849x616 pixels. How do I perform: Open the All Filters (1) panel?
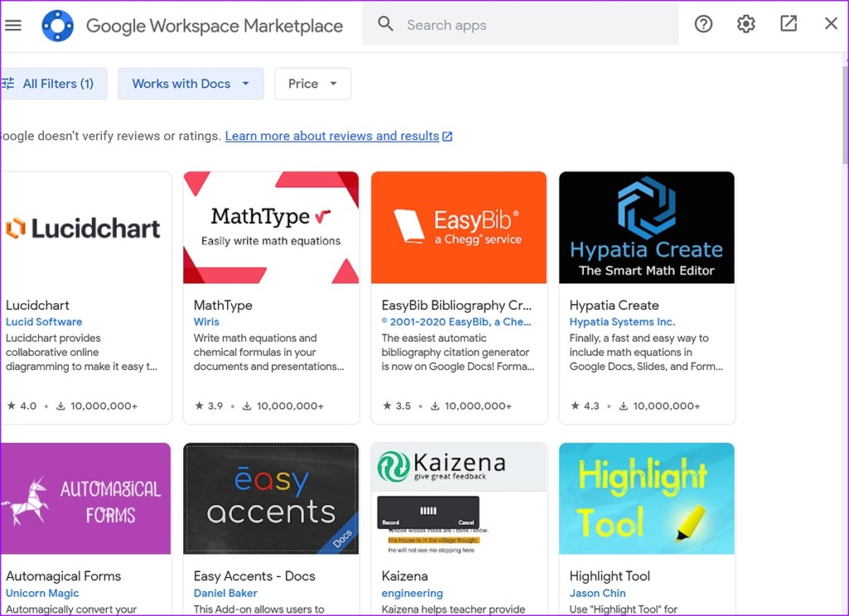tap(51, 84)
